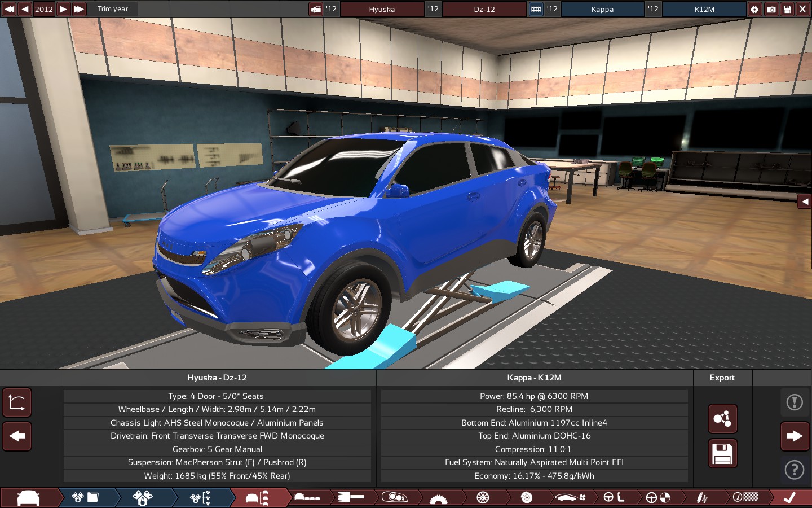Open the paint brush tab
Image resolution: width=812 pixels, height=508 pixels.
(x=351, y=498)
